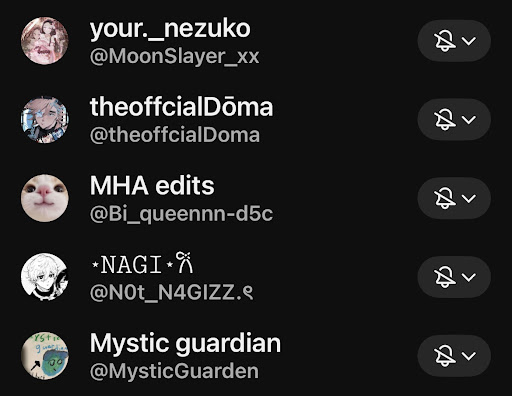Click the muted bell icon for theoffcialDōma
The width and height of the screenshot is (512, 396).
[445, 120]
